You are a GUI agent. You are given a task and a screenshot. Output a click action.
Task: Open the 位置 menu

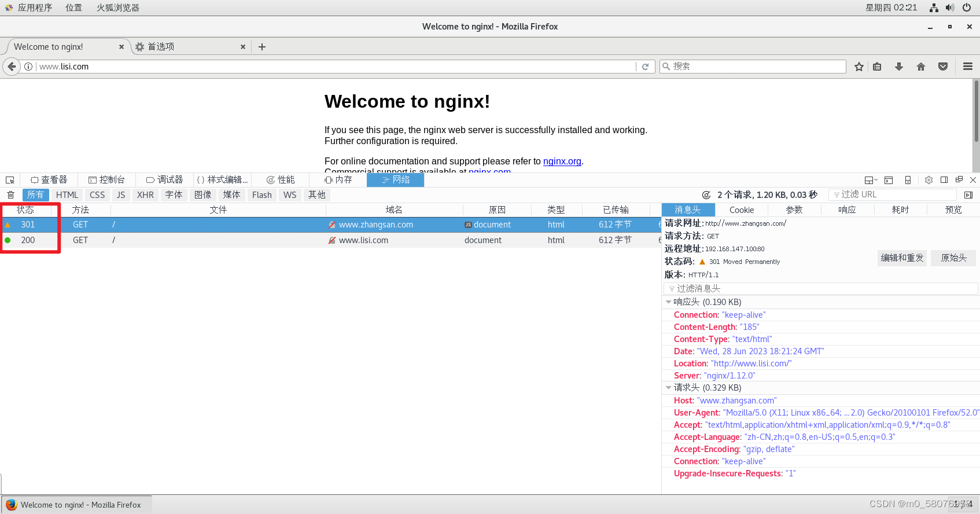[x=73, y=8]
